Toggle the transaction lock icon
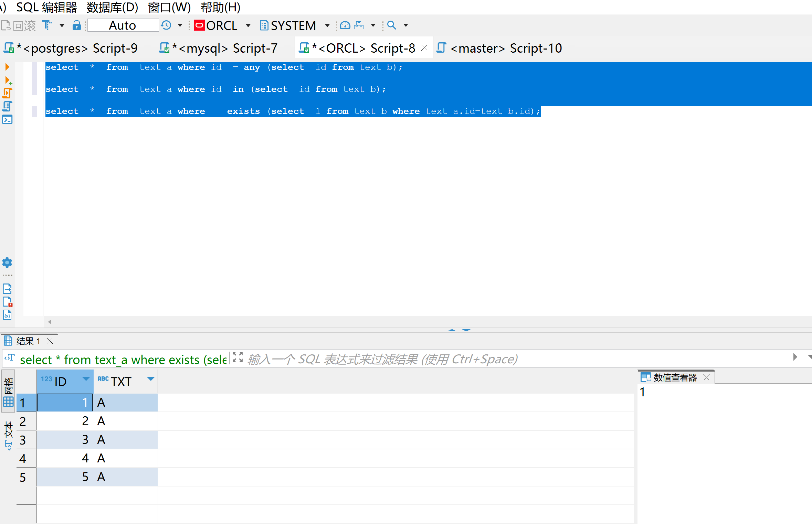812x524 pixels. [76, 25]
